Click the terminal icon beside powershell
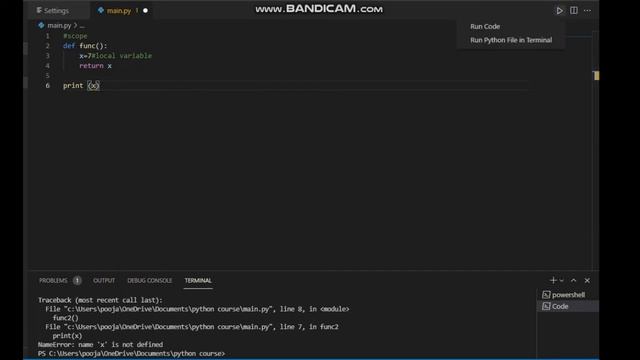 (x=546, y=295)
